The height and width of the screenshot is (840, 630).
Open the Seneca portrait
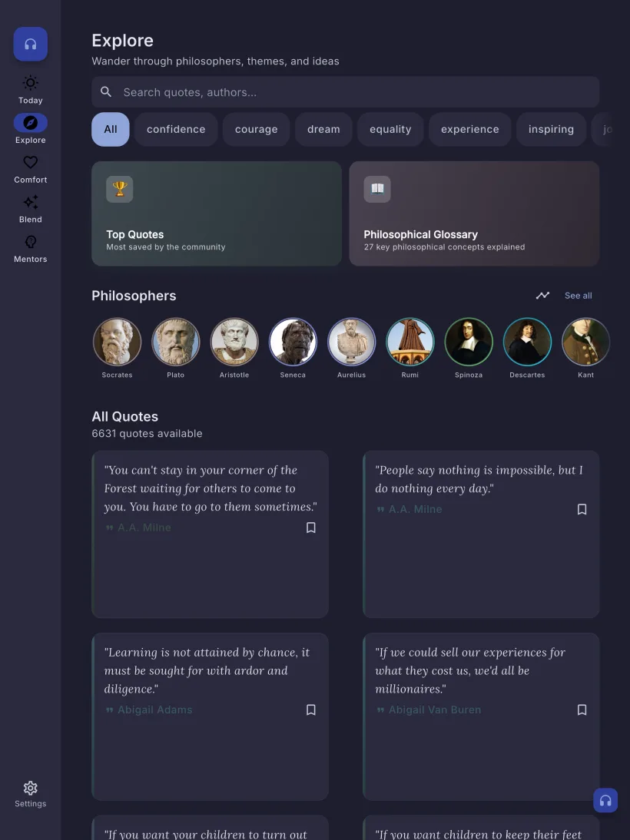(x=293, y=342)
